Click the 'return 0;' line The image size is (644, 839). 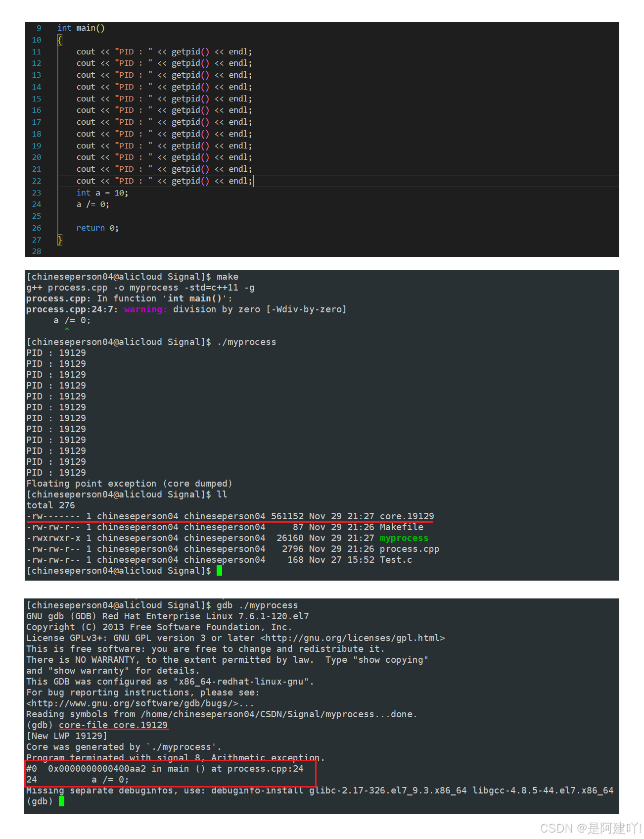coord(97,228)
